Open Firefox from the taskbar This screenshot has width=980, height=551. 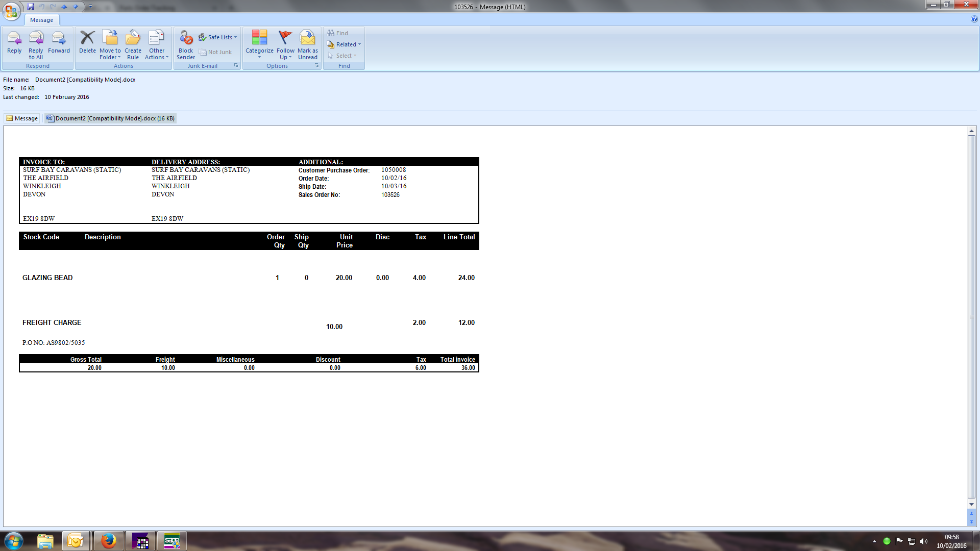[x=108, y=541]
